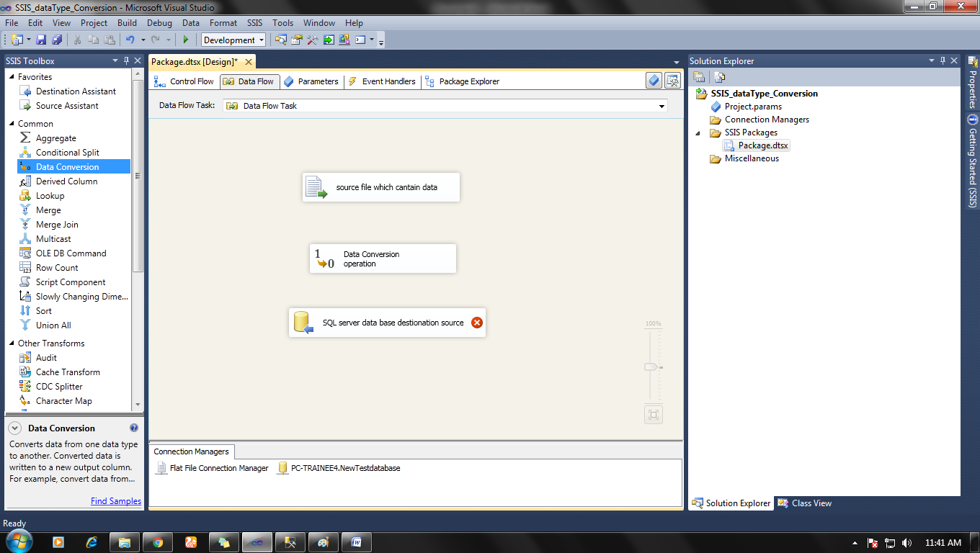Switch to the Package Explorer tab
The image size is (980, 553).
pyautogui.click(x=462, y=81)
